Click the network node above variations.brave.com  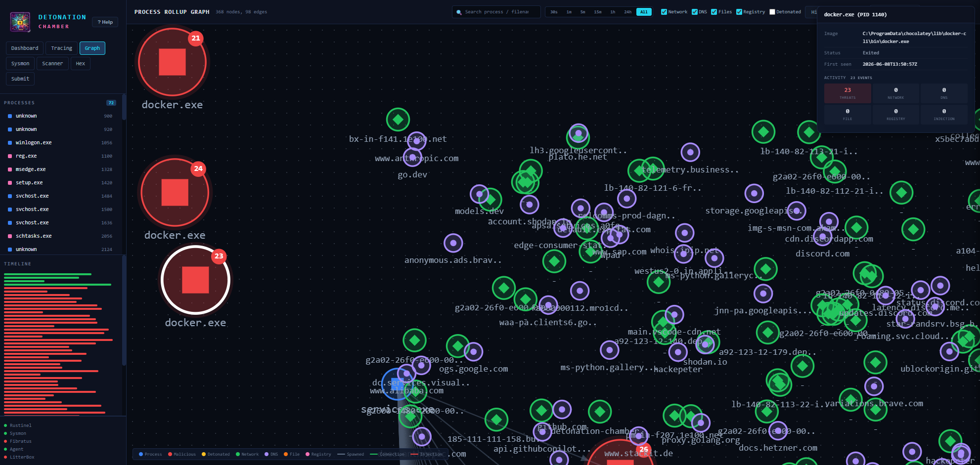click(874, 386)
